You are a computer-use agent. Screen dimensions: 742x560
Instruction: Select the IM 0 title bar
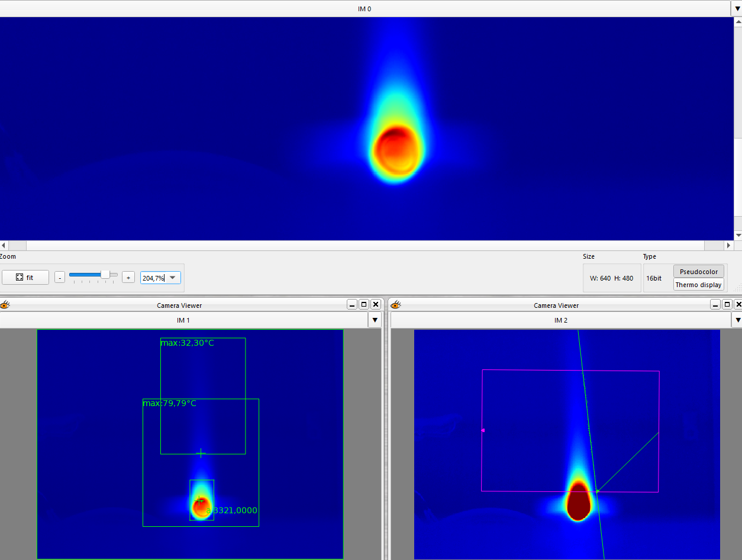click(365, 8)
